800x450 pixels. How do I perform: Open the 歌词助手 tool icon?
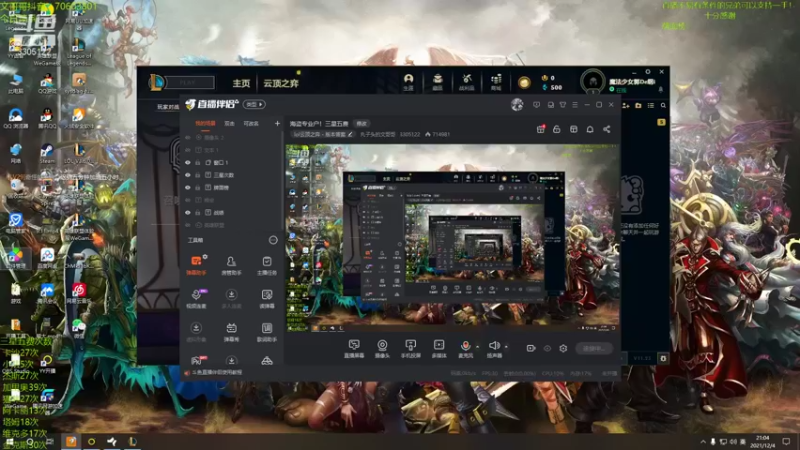point(266,332)
